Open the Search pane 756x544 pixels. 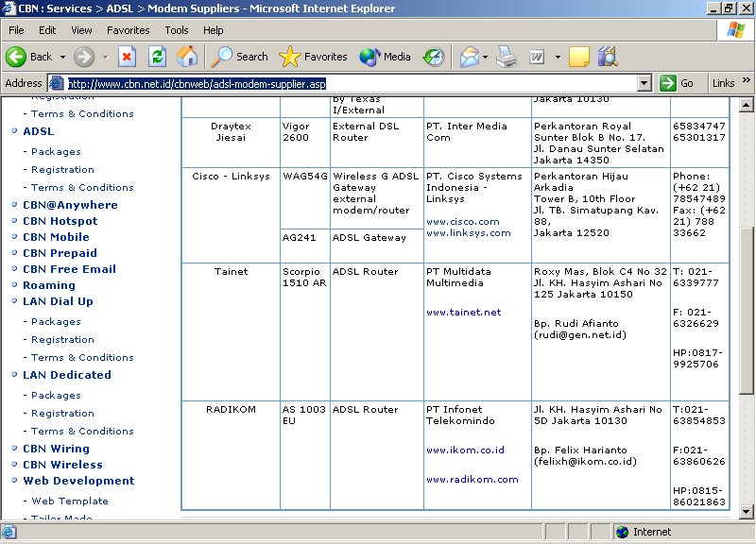click(240, 57)
